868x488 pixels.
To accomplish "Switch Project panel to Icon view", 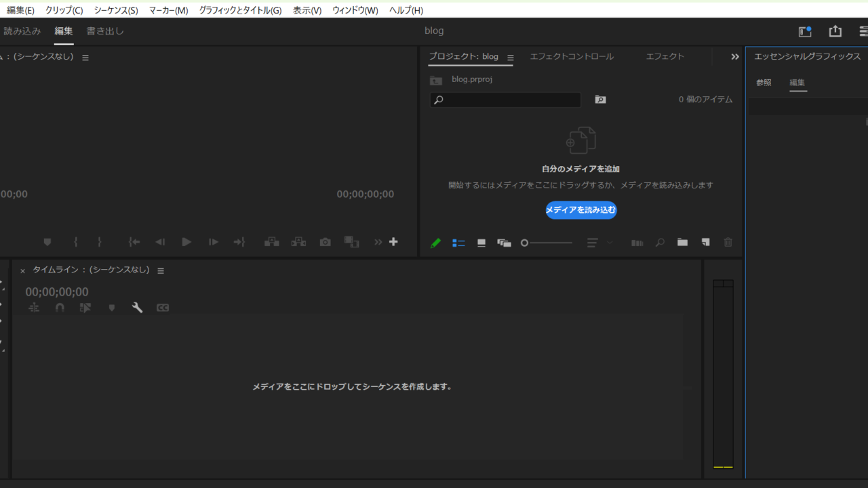I will point(481,243).
